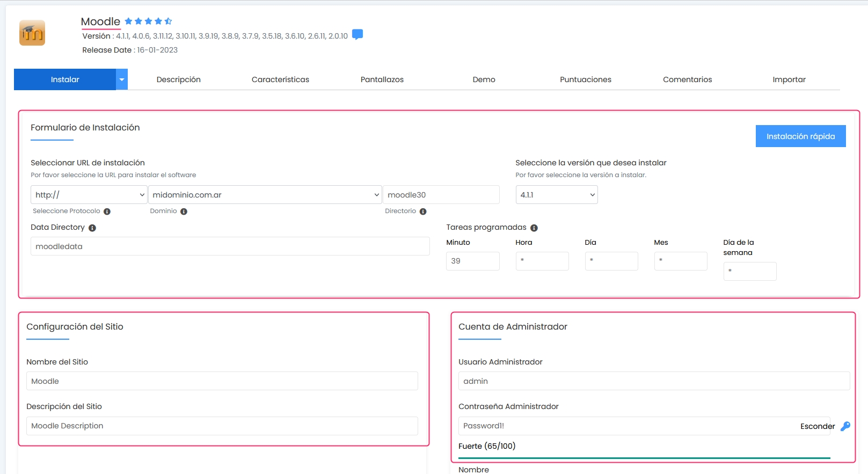Generate password with the key icon

[845, 426]
